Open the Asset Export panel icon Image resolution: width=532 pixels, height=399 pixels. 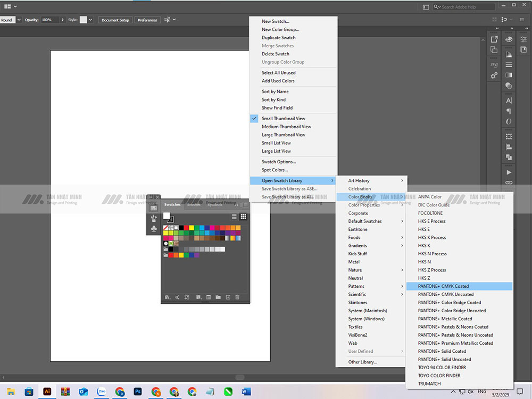[x=494, y=39]
